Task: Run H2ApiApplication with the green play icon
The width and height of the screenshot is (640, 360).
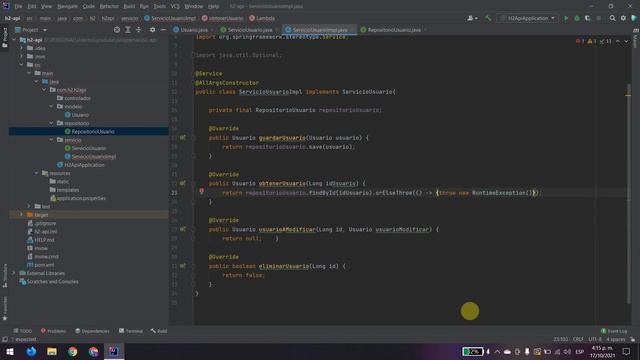Action: click(566, 18)
